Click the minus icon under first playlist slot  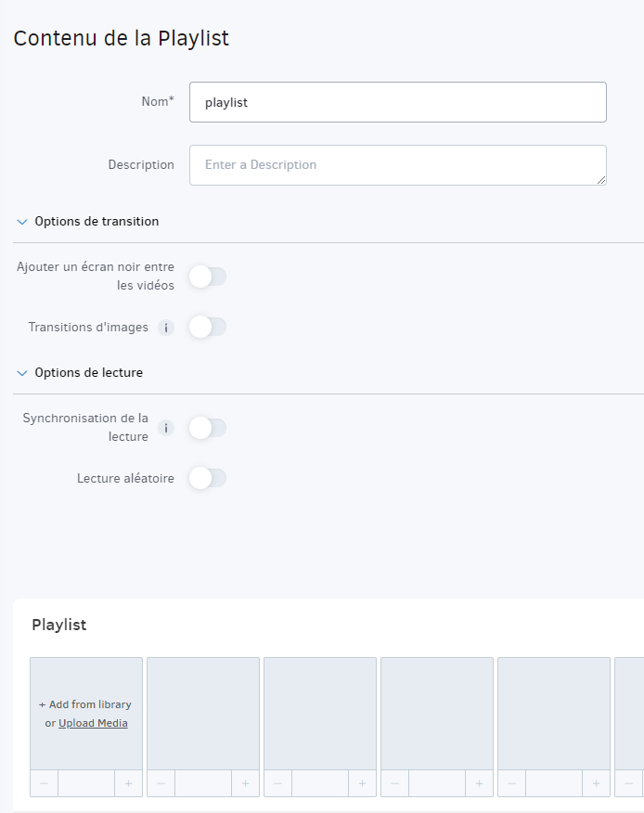(44, 783)
